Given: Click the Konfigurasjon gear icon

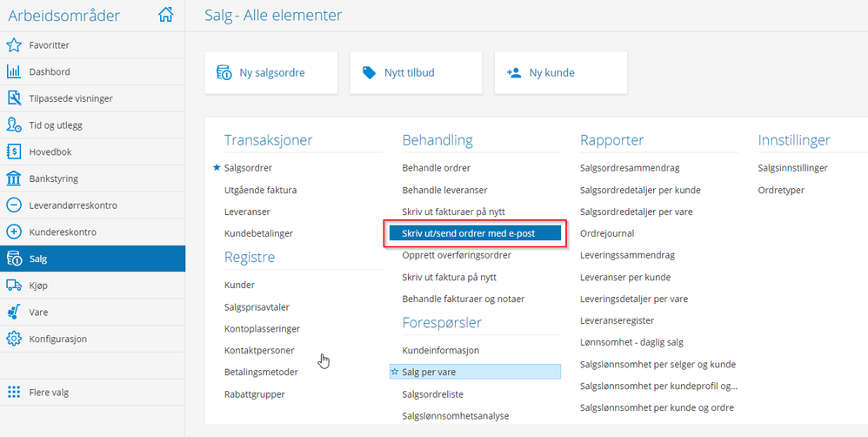Looking at the screenshot, I should [14, 339].
